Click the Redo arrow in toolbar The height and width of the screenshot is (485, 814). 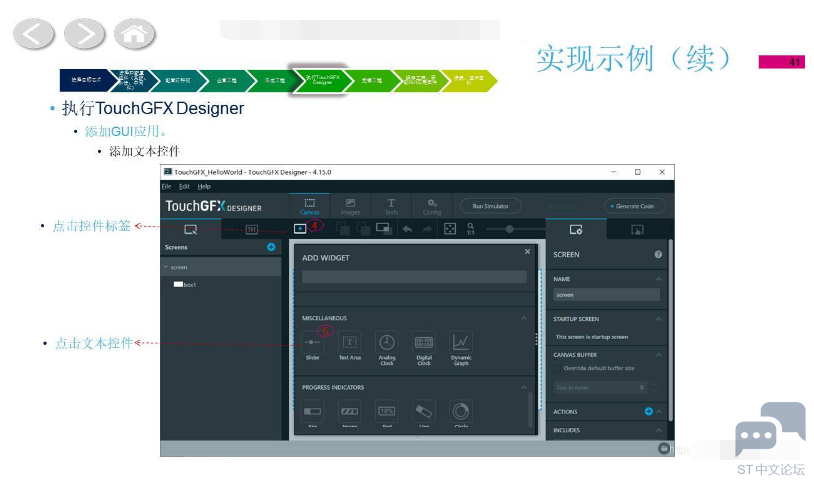tap(427, 229)
